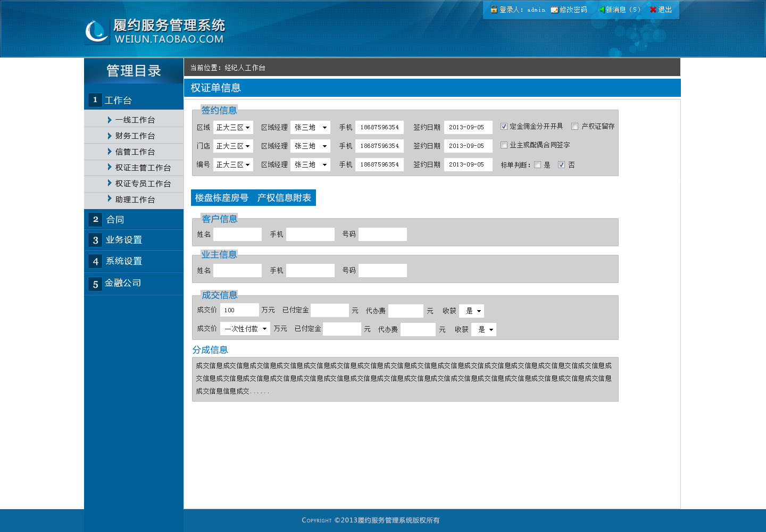766x532 pixels.
Task: Click 签约日期 field in 区域 row
Action: coord(468,128)
